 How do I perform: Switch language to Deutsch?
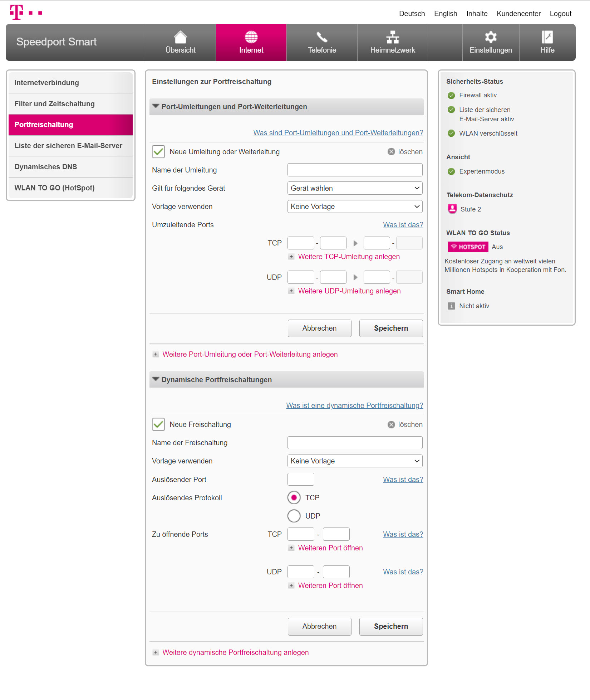[412, 14]
